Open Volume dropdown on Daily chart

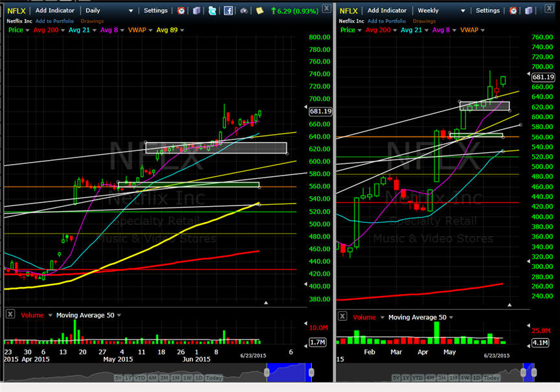51,316
